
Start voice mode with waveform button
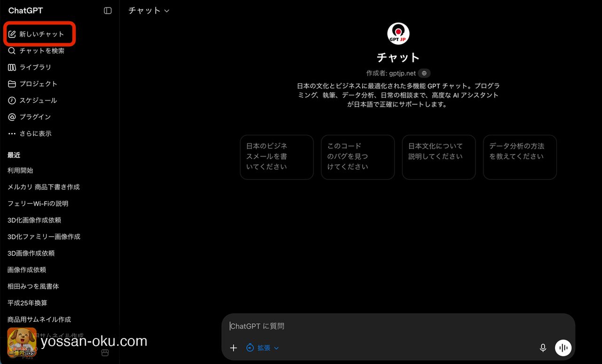pos(563,348)
